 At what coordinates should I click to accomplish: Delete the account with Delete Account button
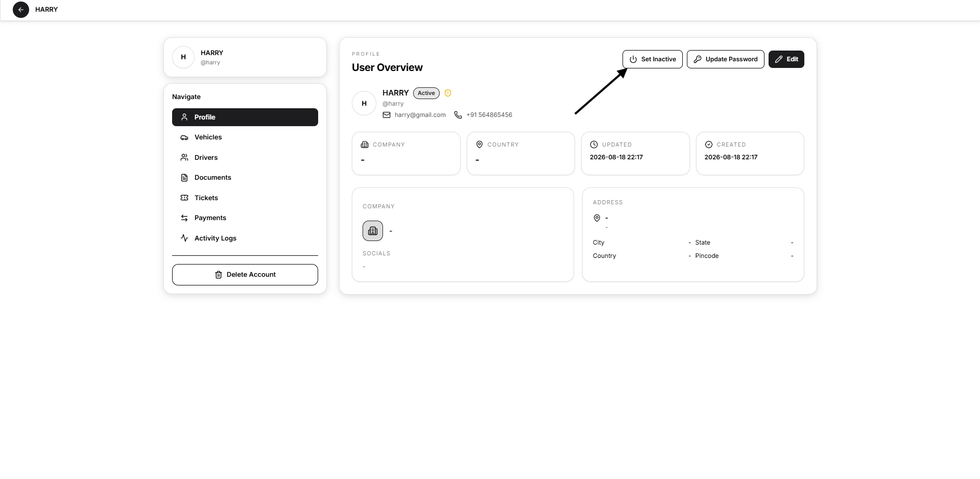[245, 275]
